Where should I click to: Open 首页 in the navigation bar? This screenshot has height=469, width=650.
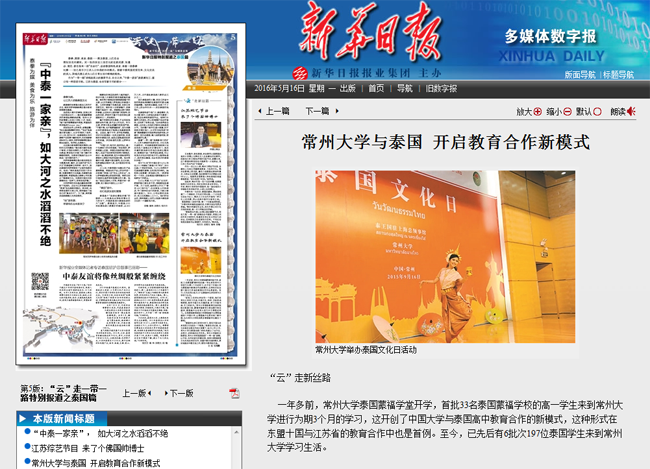tap(376, 88)
